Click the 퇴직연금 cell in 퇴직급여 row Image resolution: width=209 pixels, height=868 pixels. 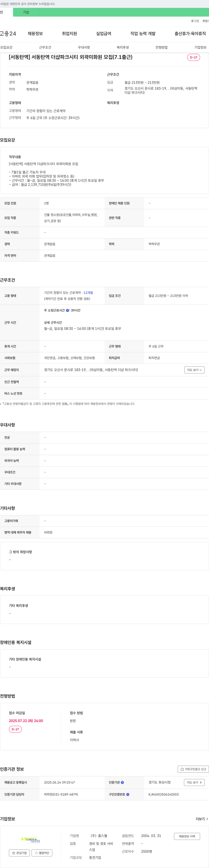coord(154,358)
